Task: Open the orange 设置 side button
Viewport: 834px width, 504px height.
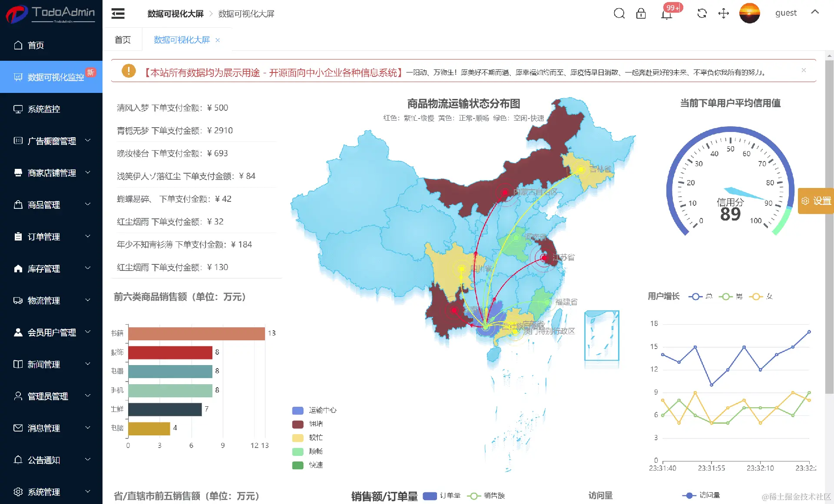Action: [816, 201]
